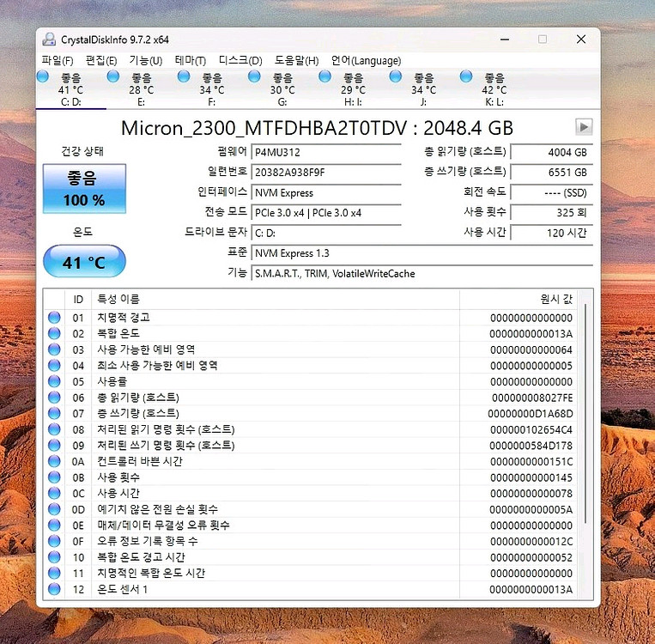
Task: Close the CrystalDiskInfo window
Action: (x=580, y=39)
